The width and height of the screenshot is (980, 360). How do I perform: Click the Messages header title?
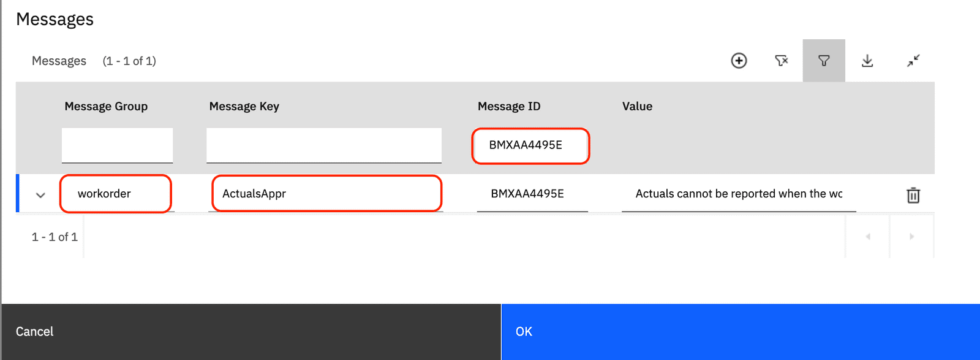56,19
